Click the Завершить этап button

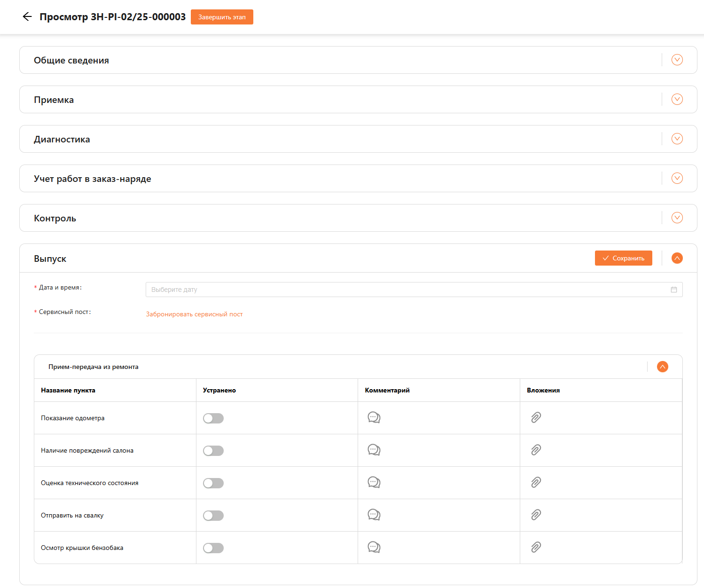222,17
